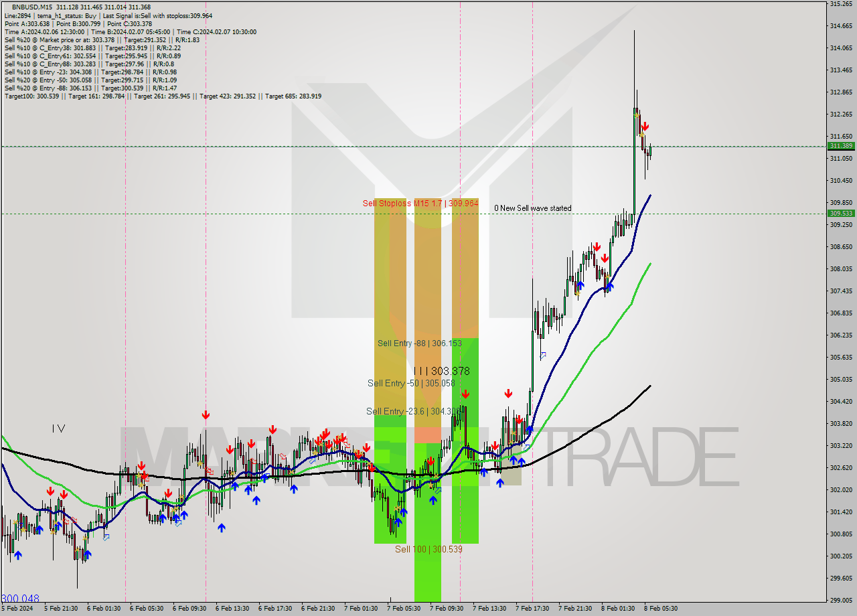
Task: Select the 'Sell %20 @ Market price' line
Action: (x=102, y=40)
